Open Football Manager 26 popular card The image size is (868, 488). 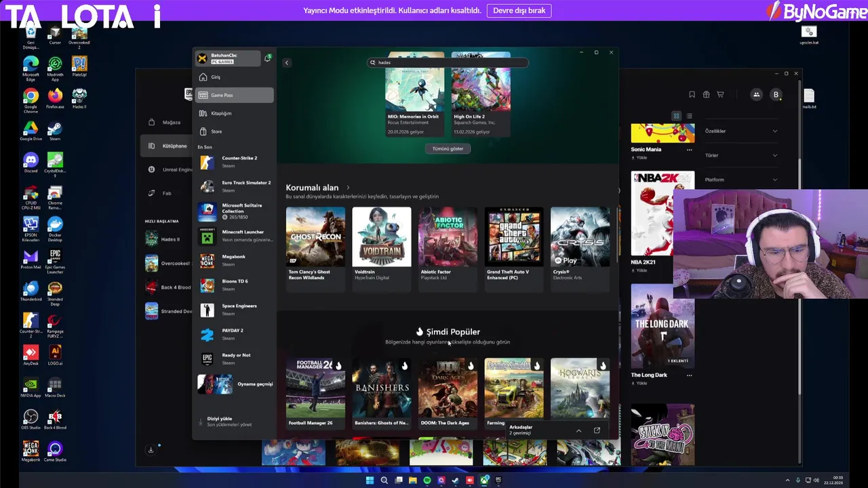point(315,393)
